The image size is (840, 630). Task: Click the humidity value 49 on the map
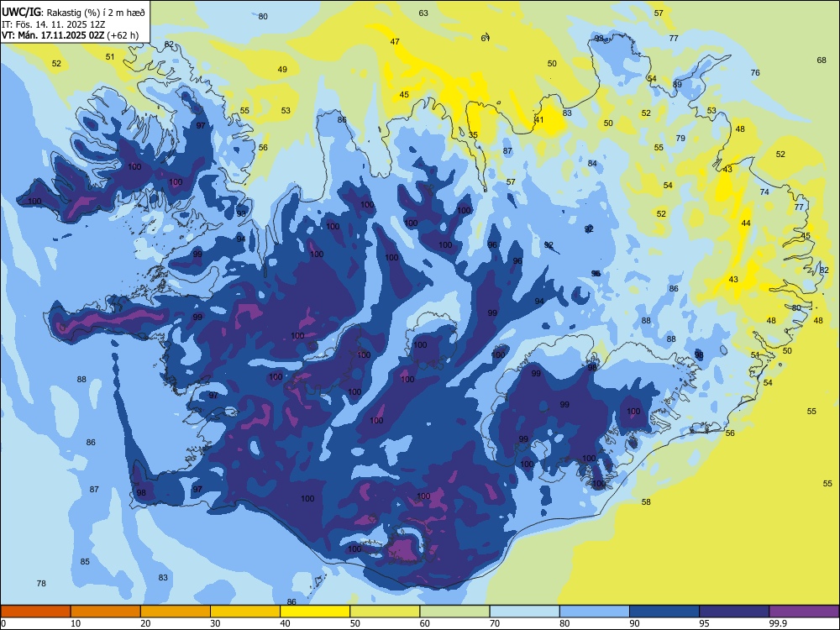282,69
